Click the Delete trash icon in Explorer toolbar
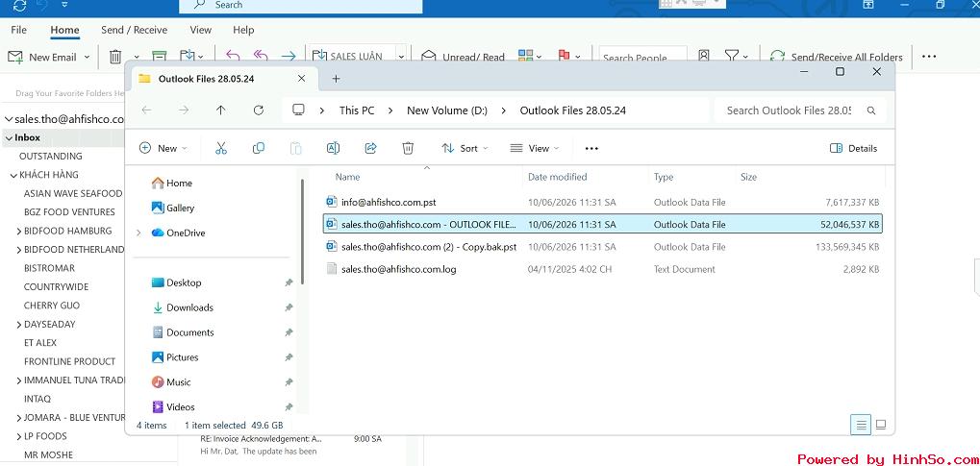980x466 pixels. 408,148
